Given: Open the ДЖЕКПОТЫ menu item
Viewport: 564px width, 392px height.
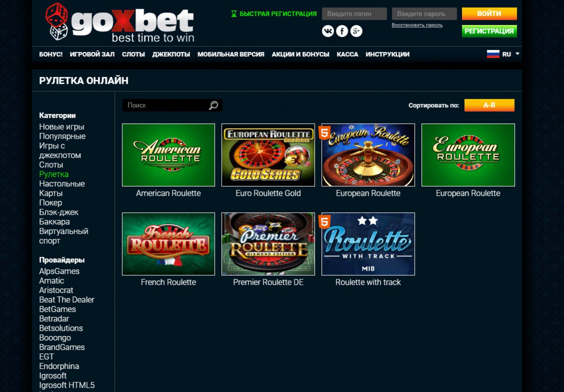Looking at the screenshot, I should point(171,54).
